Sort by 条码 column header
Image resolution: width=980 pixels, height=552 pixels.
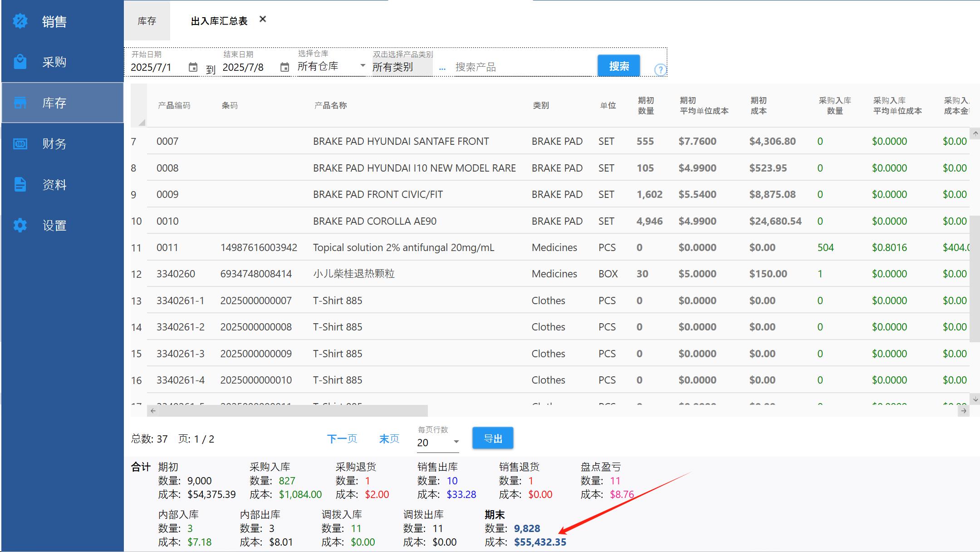tap(230, 105)
